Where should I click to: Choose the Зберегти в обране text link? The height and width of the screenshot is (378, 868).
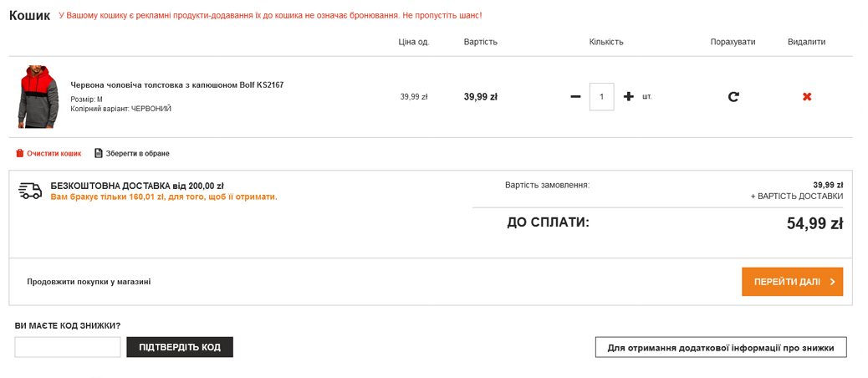pyautogui.click(x=137, y=154)
